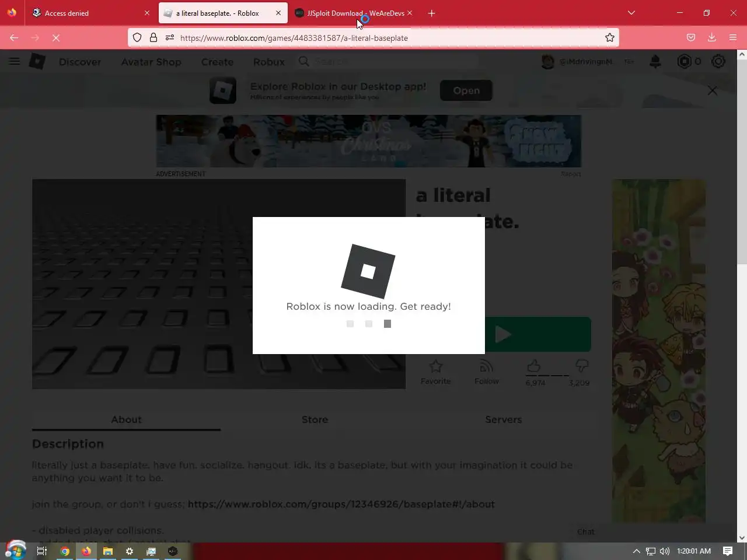This screenshot has height=560, width=747.
Task: Dislike the game with thumbs down
Action: [582, 366]
